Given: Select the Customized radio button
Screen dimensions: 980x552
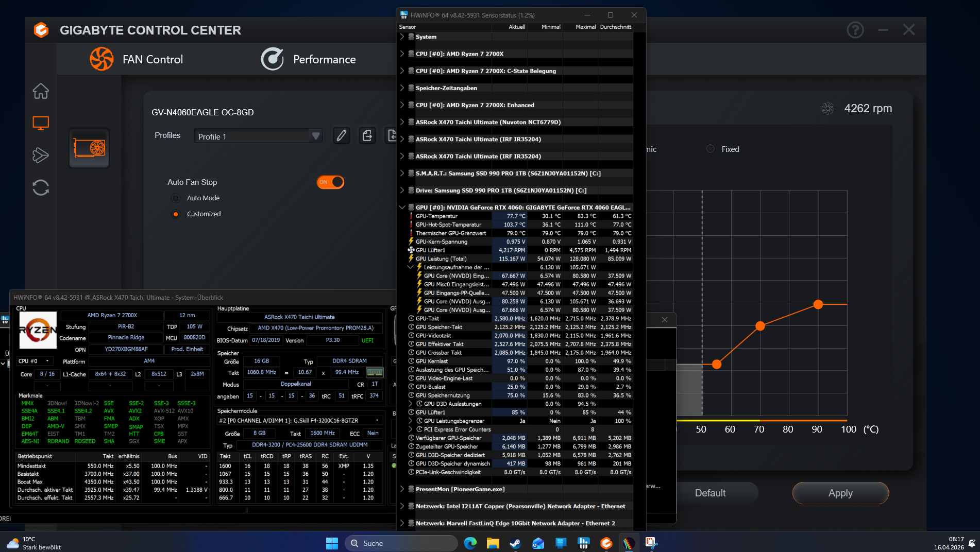Looking at the screenshot, I should click(176, 214).
